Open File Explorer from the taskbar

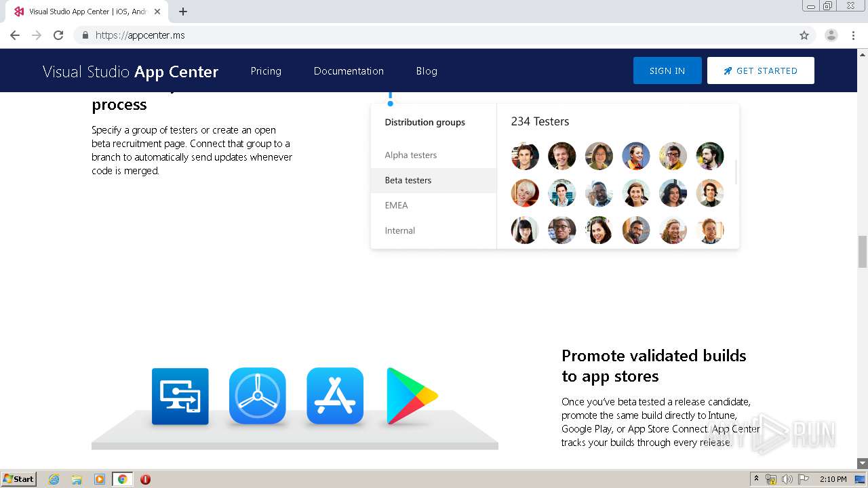(77, 479)
